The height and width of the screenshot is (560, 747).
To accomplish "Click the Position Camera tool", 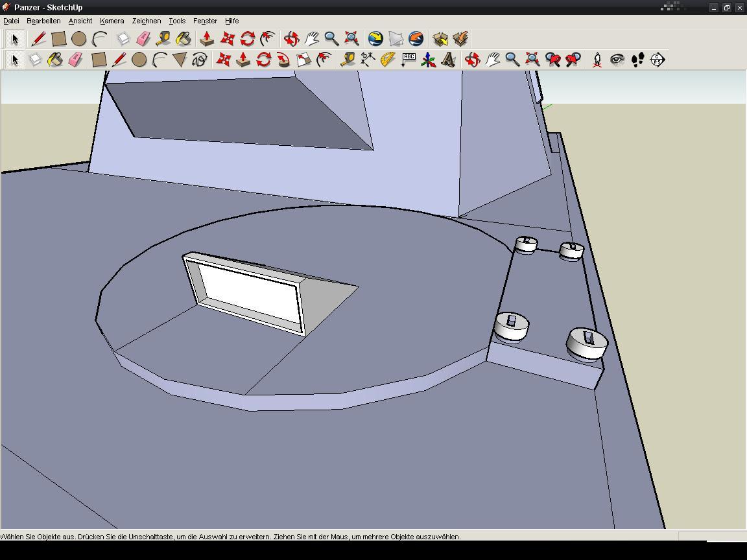I will [x=597, y=60].
